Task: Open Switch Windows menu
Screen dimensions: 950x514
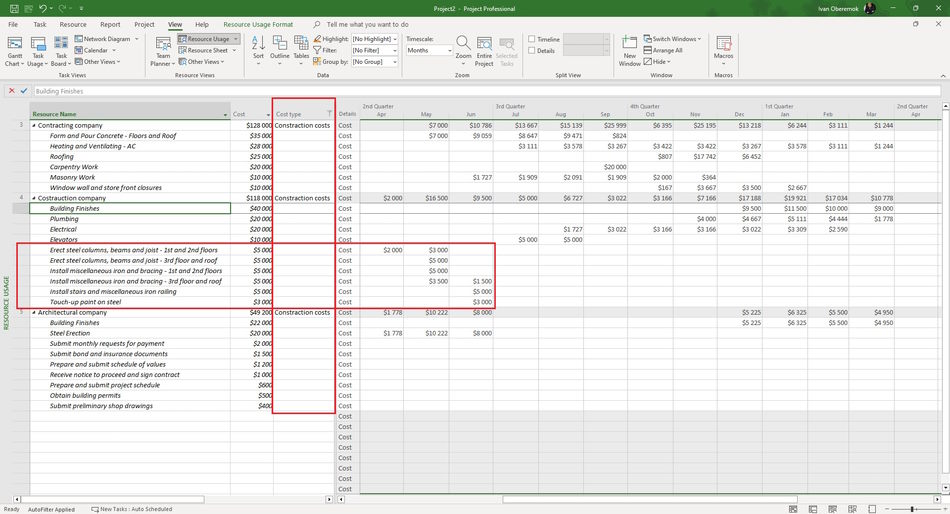Action: pos(672,39)
